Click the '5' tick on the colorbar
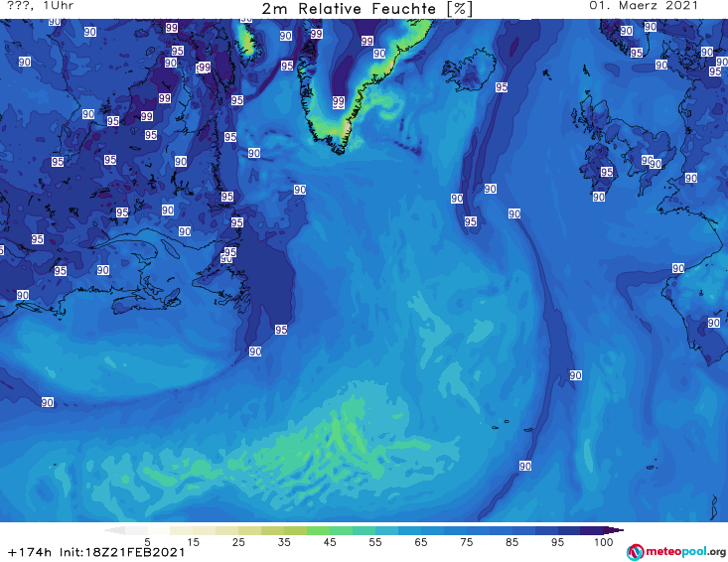Screen dimensions: 728x562 coord(147,542)
